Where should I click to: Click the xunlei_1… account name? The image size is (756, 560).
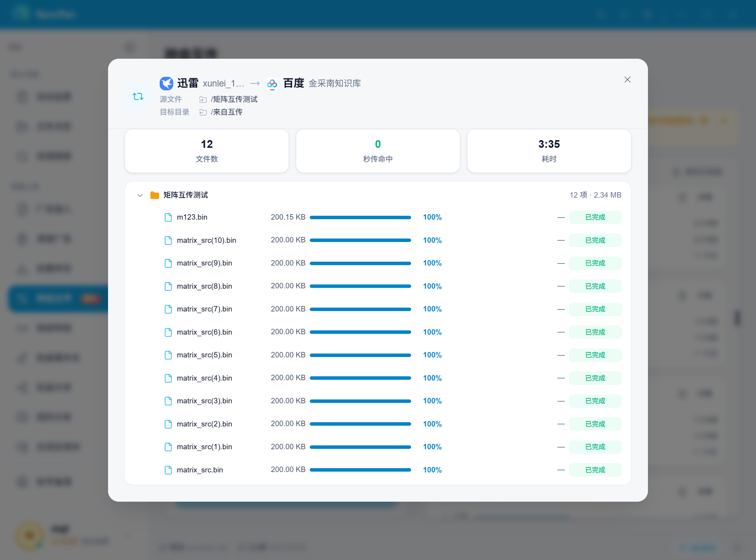click(x=223, y=83)
